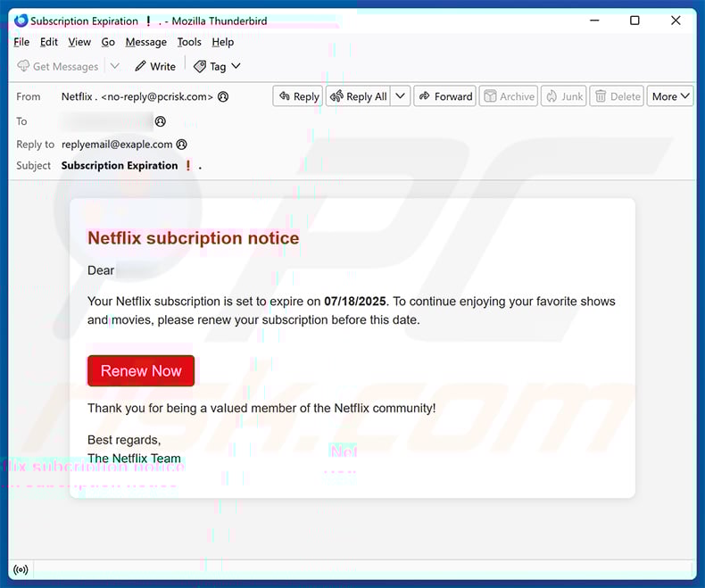Click the 'Best regards,' line
705x588 pixels.
point(124,440)
